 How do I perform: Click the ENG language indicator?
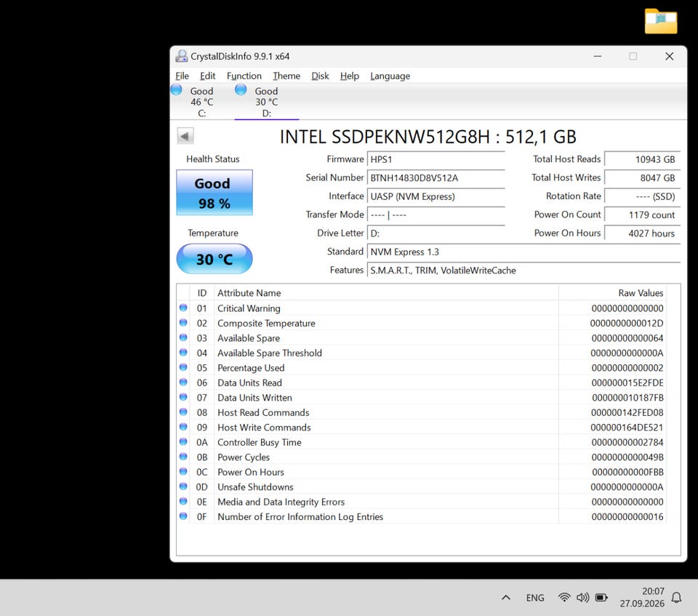click(x=534, y=598)
